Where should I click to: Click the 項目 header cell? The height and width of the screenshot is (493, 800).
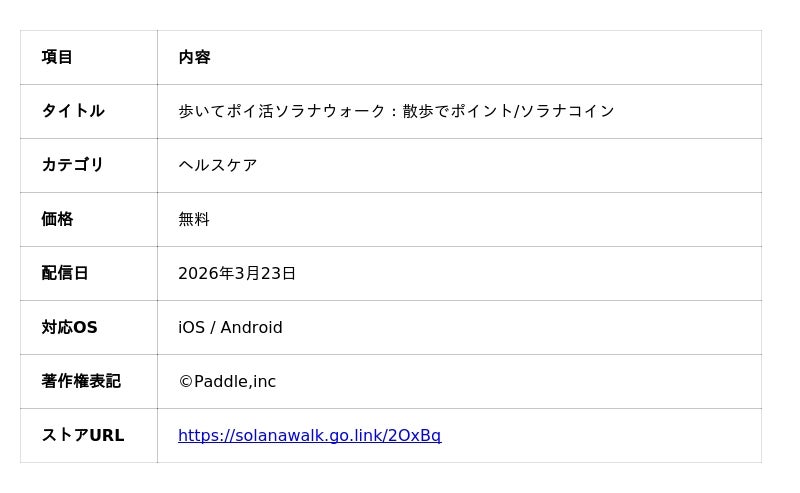pyautogui.click(x=57, y=58)
